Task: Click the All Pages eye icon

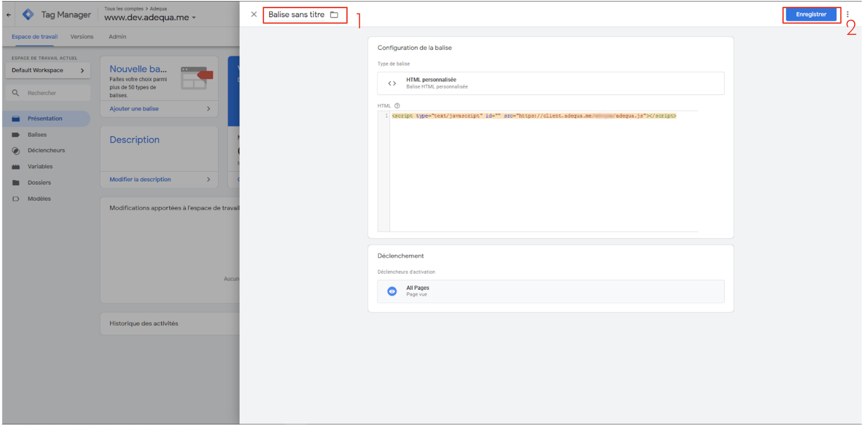Action: coord(392,291)
